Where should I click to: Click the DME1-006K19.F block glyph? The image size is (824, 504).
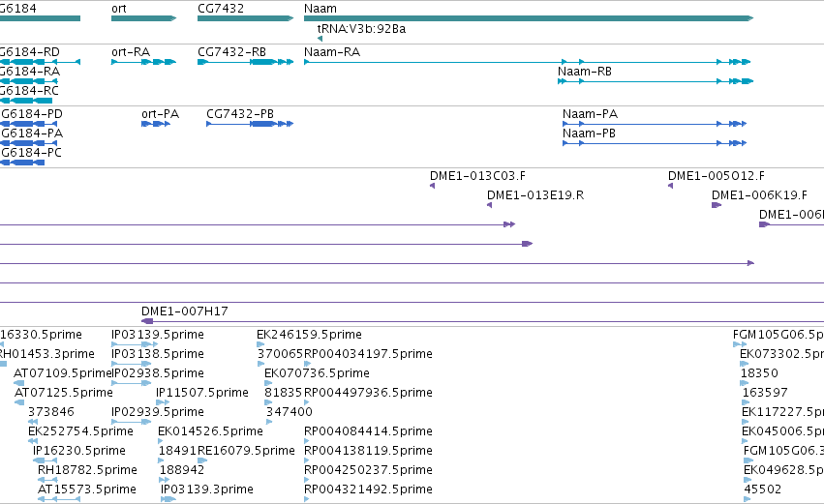coord(717,205)
